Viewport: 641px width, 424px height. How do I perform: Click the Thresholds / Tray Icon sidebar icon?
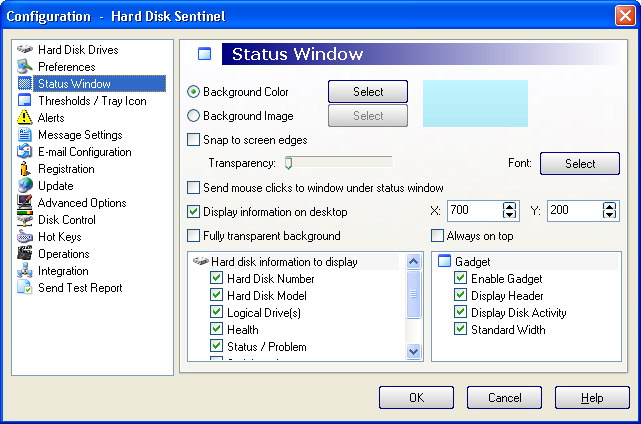pyautogui.click(x=25, y=100)
